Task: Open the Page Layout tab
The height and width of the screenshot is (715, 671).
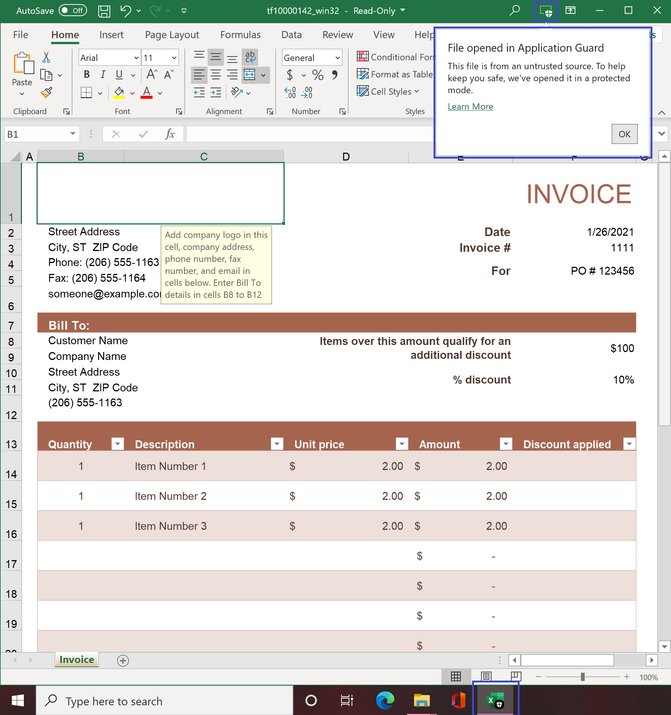Action: coord(172,35)
